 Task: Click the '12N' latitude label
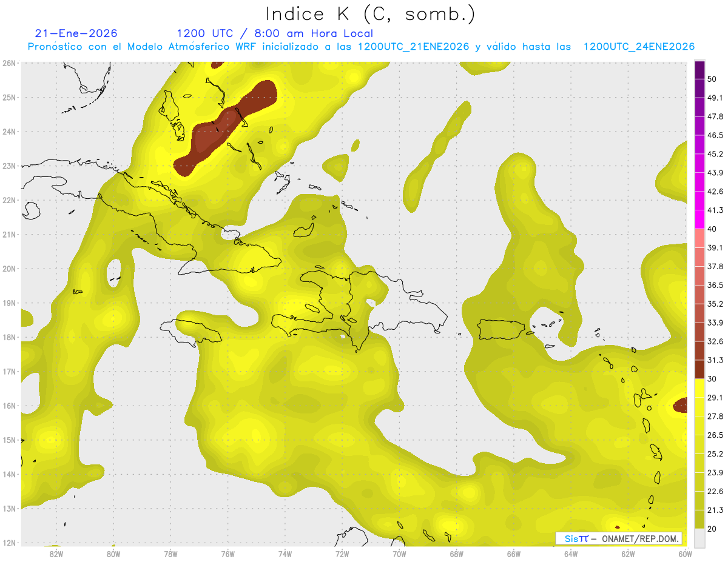(x=9, y=543)
